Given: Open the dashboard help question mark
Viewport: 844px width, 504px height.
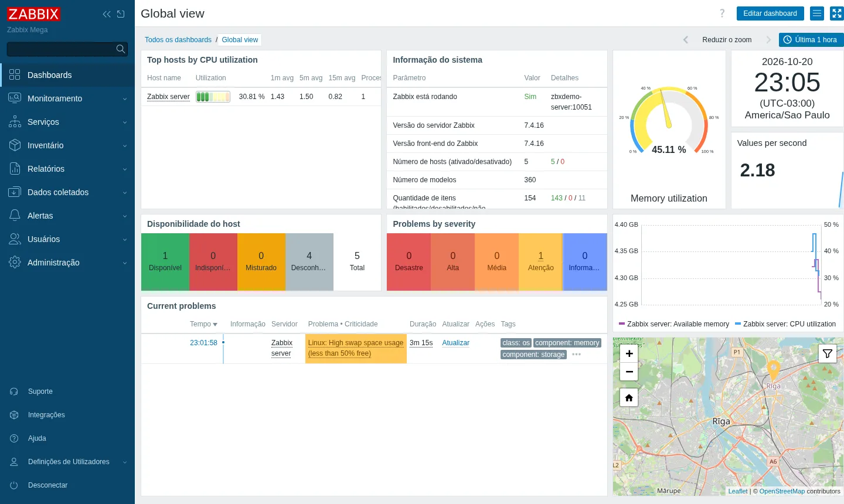Looking at the screenshot, I should (722, 13).
